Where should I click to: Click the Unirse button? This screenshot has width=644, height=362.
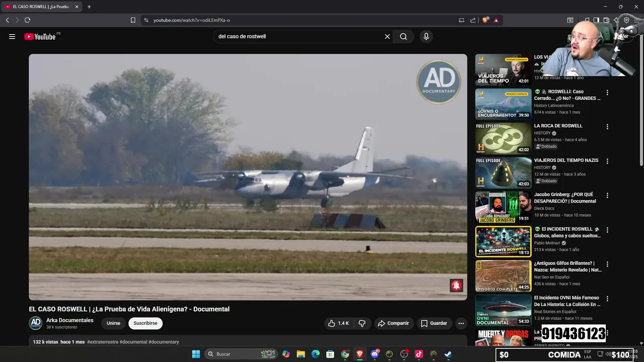pos(113,323)
